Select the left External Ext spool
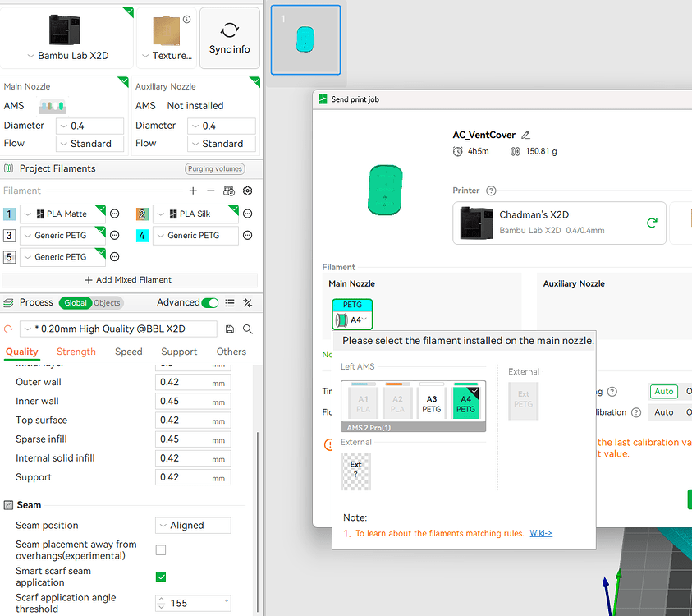 pyautogui.click(x=355, y=471)
